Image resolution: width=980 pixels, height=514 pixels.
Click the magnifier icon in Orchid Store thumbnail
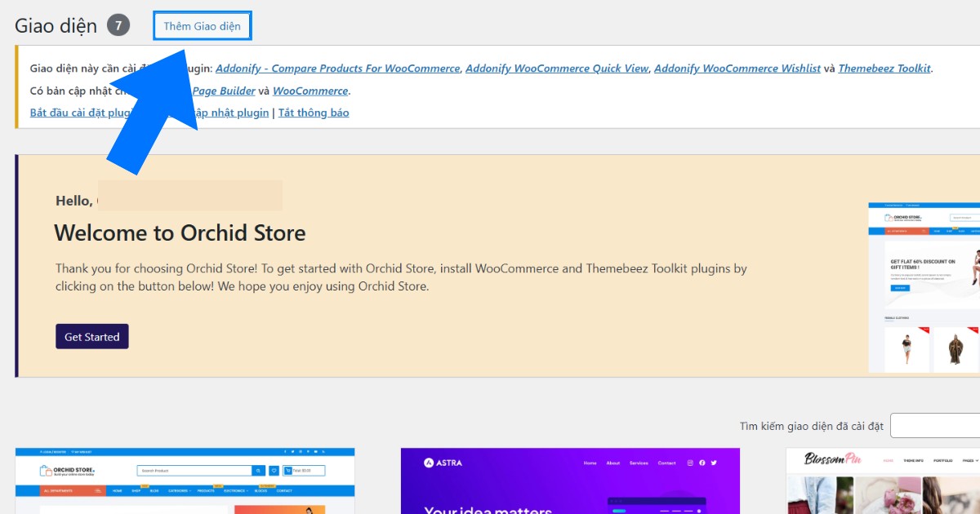click(x=258, y=471)
